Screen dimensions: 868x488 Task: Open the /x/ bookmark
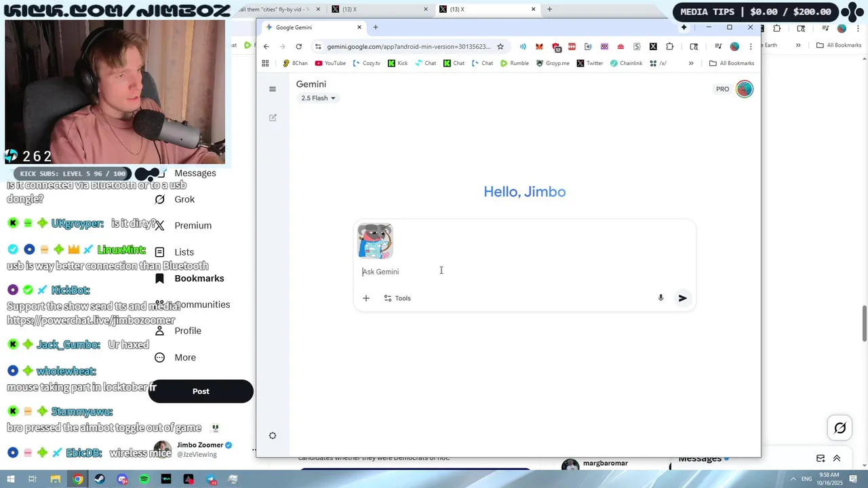pos(658,64)
